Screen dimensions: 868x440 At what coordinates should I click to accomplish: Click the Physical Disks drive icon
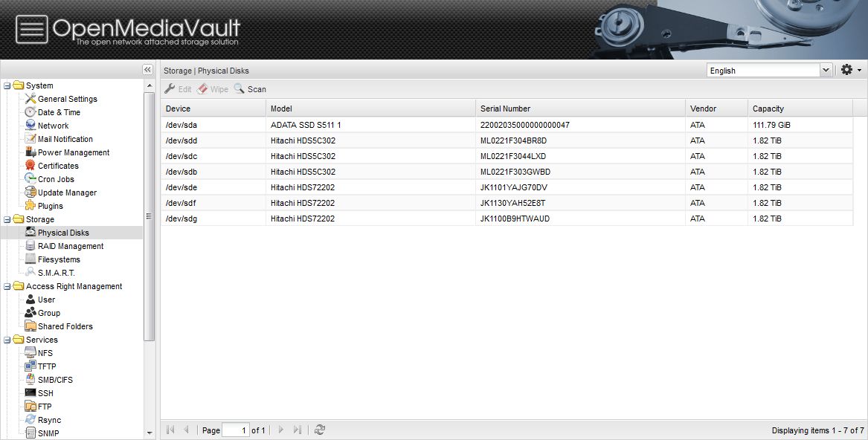tap(30, 233)
